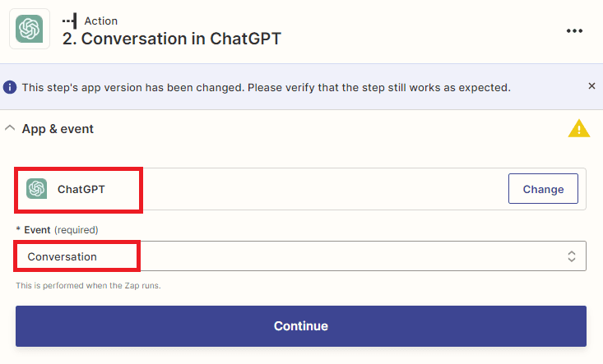Click the 'Event' field label
This screenshot has width=603, height=364.
(x=36, y=229)
